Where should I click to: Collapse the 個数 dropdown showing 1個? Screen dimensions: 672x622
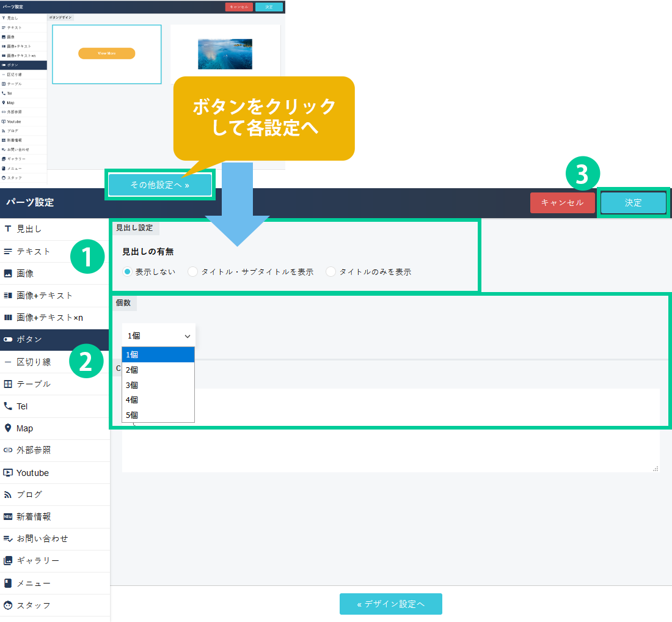tap(158, 336)
